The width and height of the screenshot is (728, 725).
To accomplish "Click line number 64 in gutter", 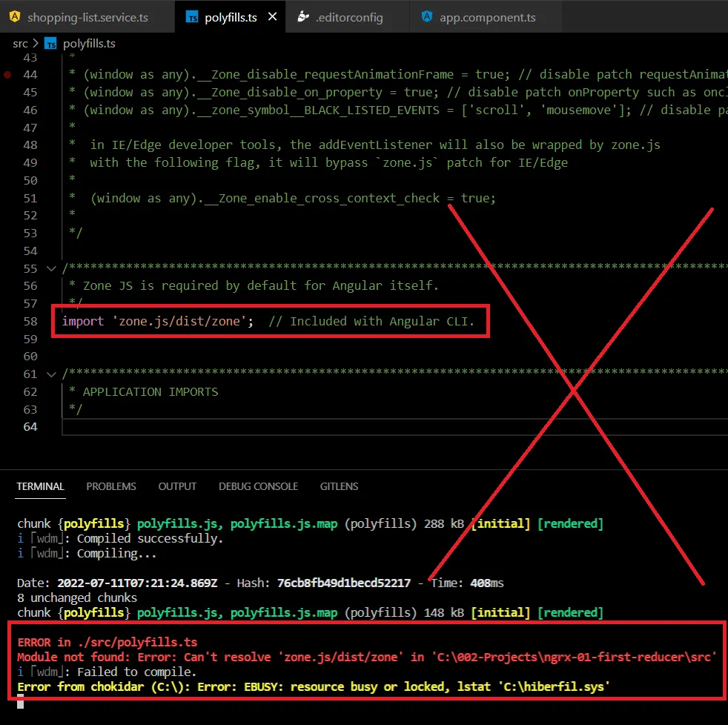I will point(30,426).
